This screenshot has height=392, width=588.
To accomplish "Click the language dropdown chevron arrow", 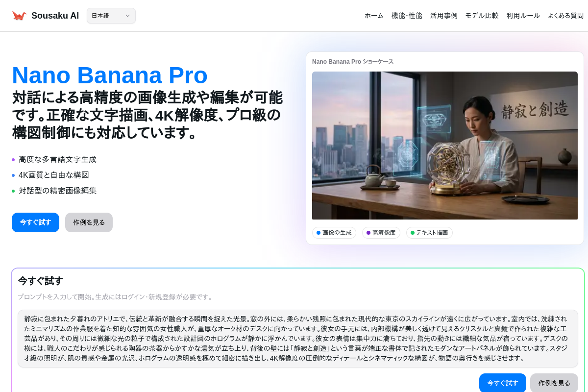I will pos(127,16).
